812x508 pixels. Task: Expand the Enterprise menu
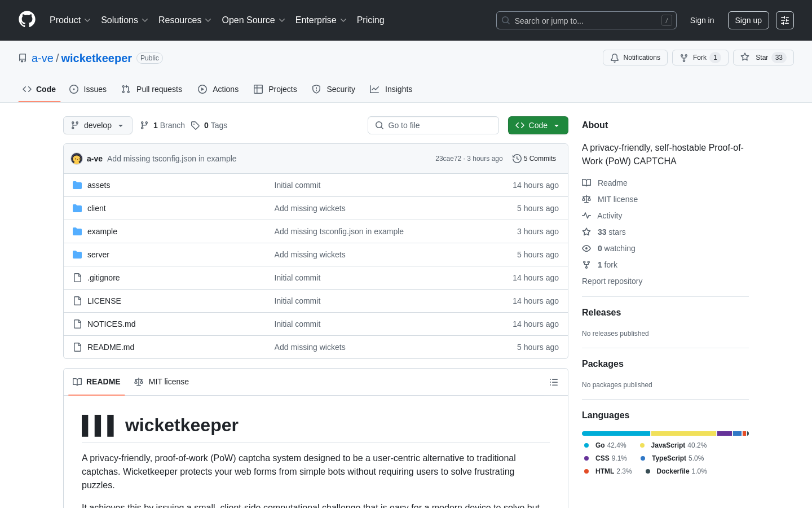[x=321, y=20]
